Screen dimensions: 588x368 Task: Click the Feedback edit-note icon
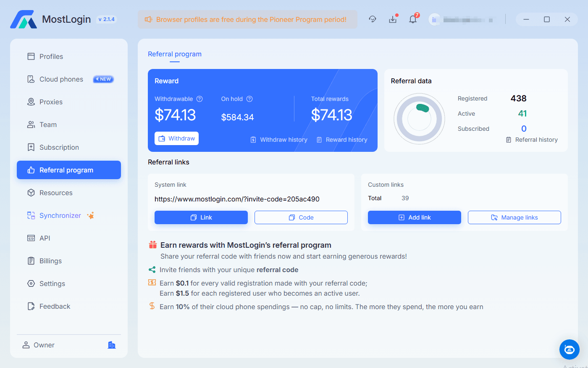pyautogui.click(x=31, y=306)
